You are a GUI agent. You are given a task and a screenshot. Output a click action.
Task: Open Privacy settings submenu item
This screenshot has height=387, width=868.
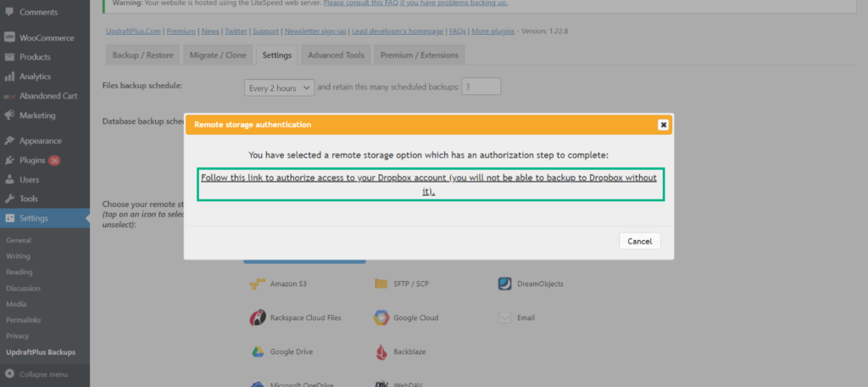tap(17, 336)
